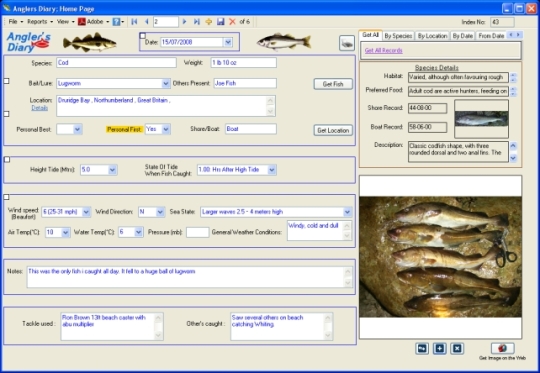Switch to the From Date tab

tap(491, 36)
